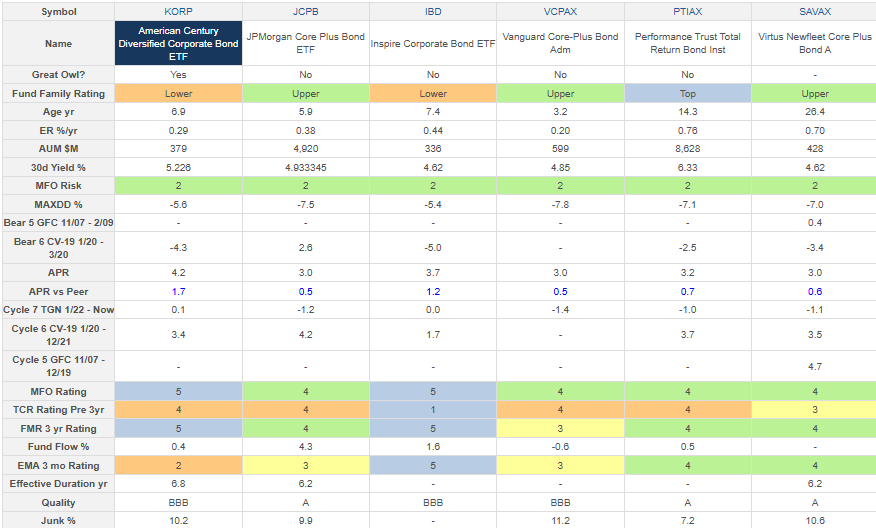Image resolution: width=876 pixels, height=528 pixels.
Task: Click the 'Symbol' column header cell
Action: [x=58, y=10]
